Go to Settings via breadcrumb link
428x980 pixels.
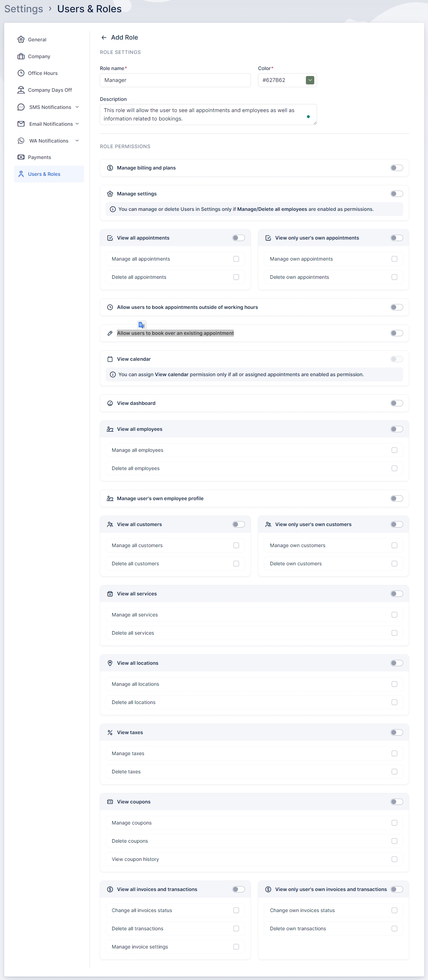pyautogui.click(x=23, y=9)
